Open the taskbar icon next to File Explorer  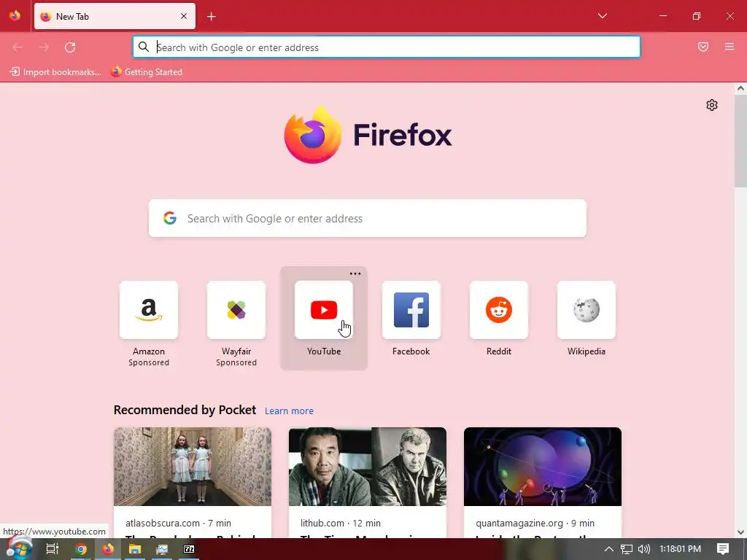(162, 549)
